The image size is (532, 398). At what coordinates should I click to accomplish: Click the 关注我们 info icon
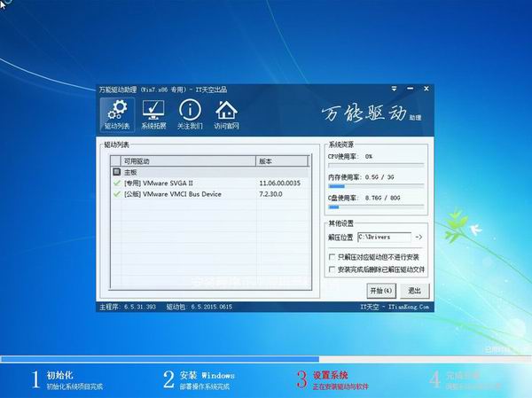[190, 114]
